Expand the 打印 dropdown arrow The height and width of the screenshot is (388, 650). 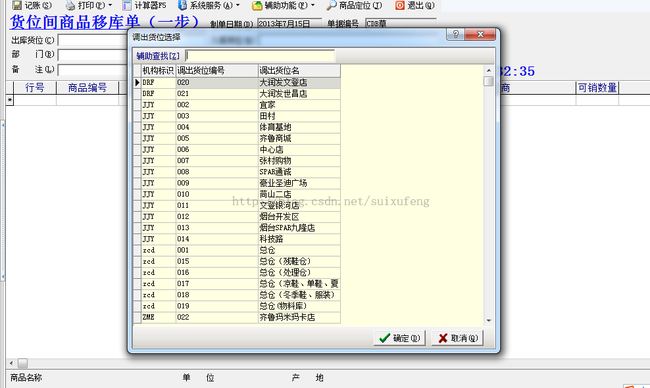110,5
